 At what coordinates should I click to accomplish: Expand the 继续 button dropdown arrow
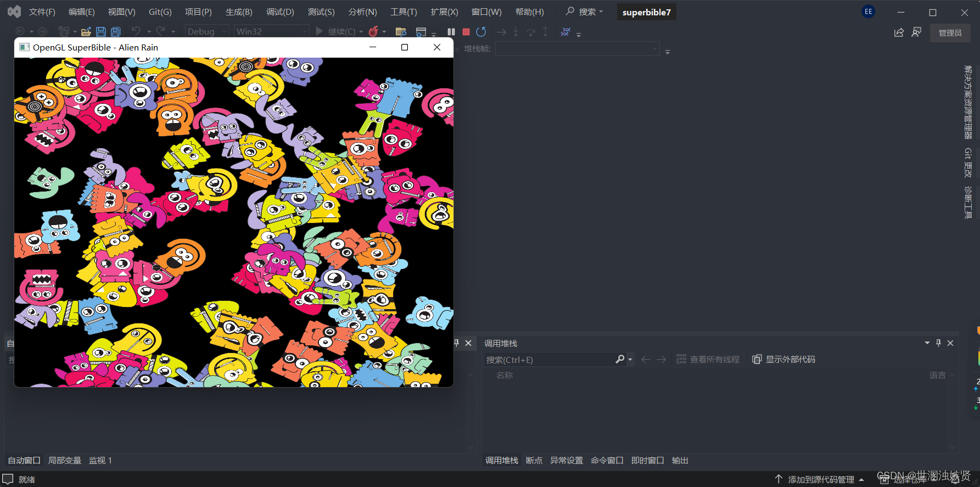[x=361, y=32]
